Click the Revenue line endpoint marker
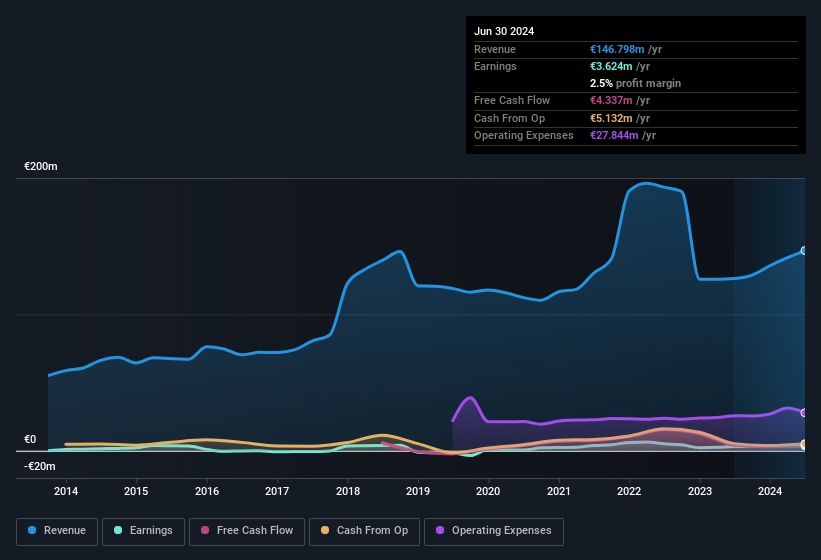821x560 pixels. coord(803,251)
